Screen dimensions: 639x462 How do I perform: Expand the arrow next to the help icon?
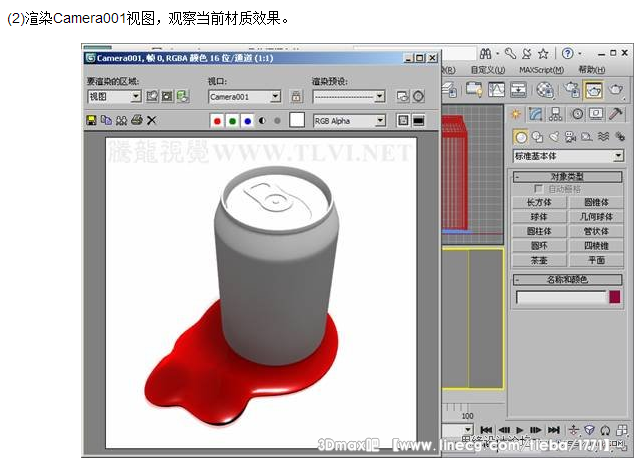click(x=580, y=54)
